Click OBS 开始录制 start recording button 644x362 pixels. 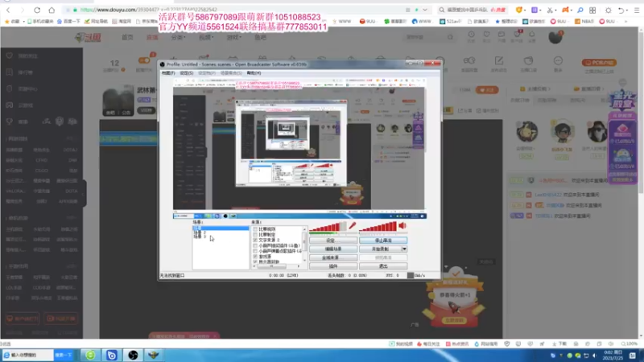pyautogui.click(x=380, y=249)
